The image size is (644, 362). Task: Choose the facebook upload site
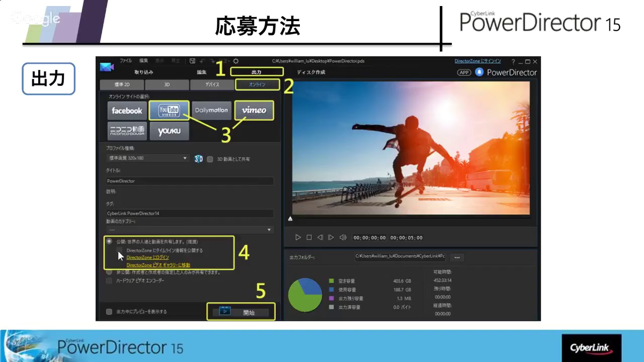tap(127, 111)
